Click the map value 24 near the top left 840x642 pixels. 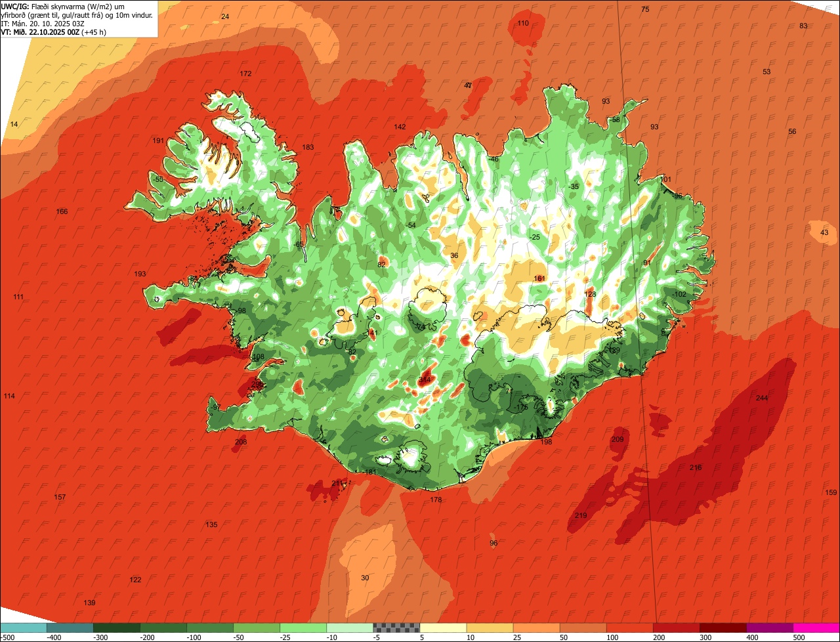pyautogui.click(x=225, y=16)
